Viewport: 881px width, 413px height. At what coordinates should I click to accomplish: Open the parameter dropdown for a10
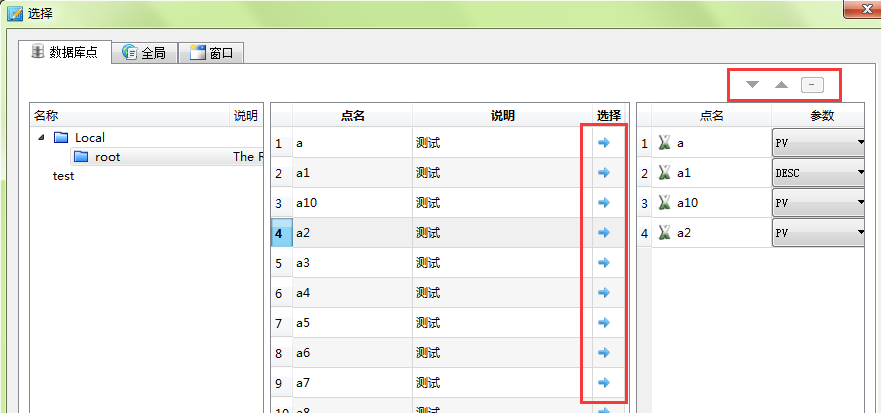(x=818, y=203)
